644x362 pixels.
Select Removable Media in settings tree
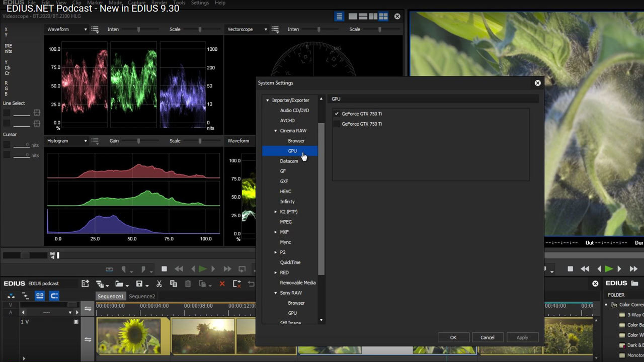[x=298, y=283]
